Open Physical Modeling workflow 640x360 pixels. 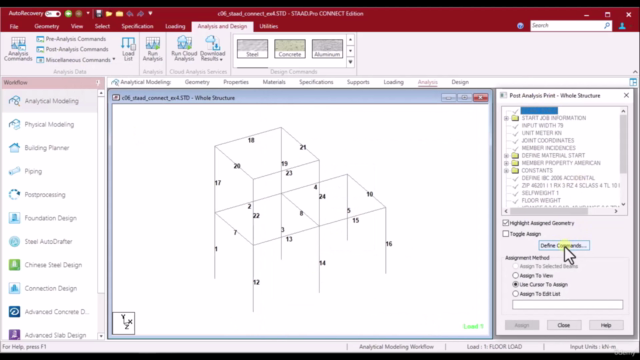click(49, 124)
